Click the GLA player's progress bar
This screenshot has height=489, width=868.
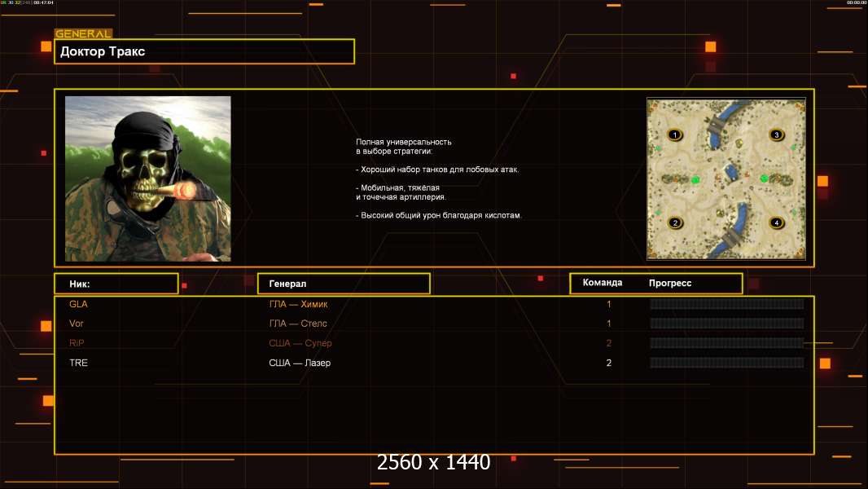pos(726,304)
